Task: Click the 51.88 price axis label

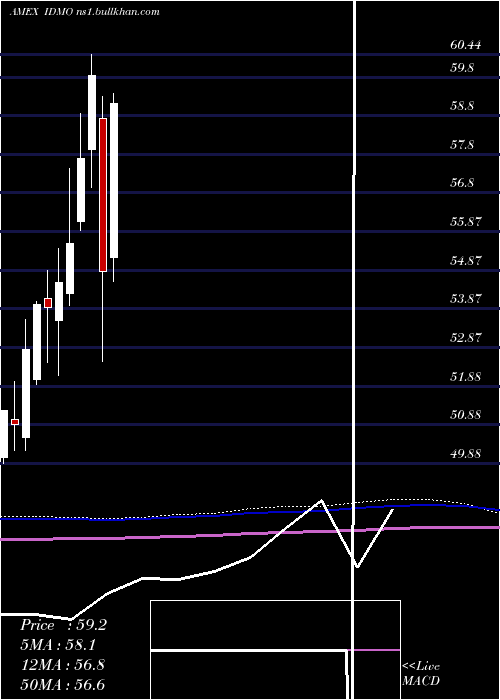Action: [466, 376]
